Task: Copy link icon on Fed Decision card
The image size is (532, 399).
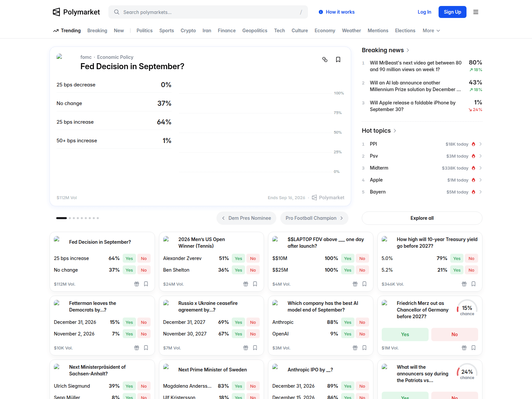Action: coord(325,60)
